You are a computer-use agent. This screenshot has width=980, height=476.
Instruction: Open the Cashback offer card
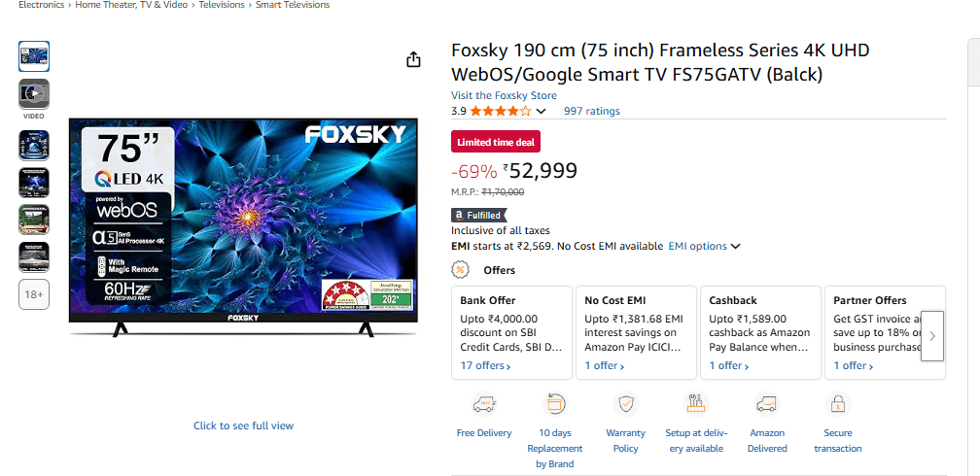[x=759, y=332]
